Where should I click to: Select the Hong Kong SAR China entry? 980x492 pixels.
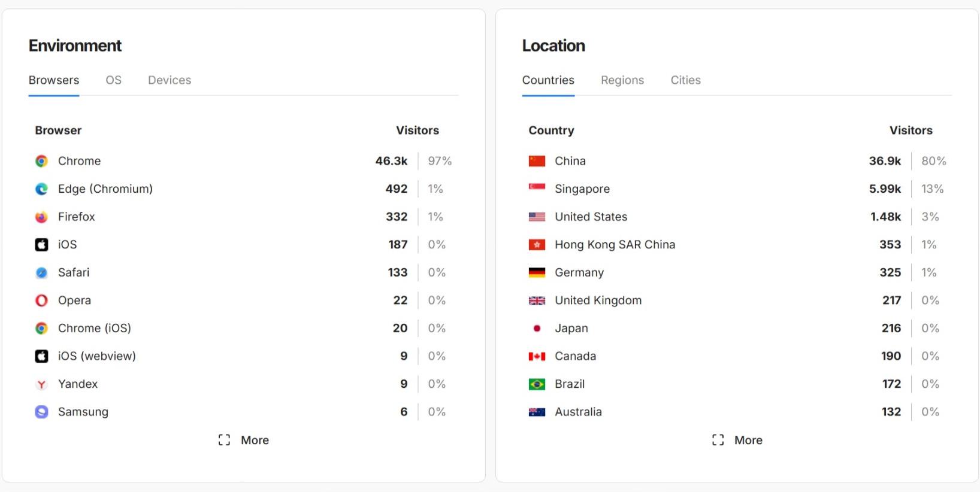click(615, 245)
